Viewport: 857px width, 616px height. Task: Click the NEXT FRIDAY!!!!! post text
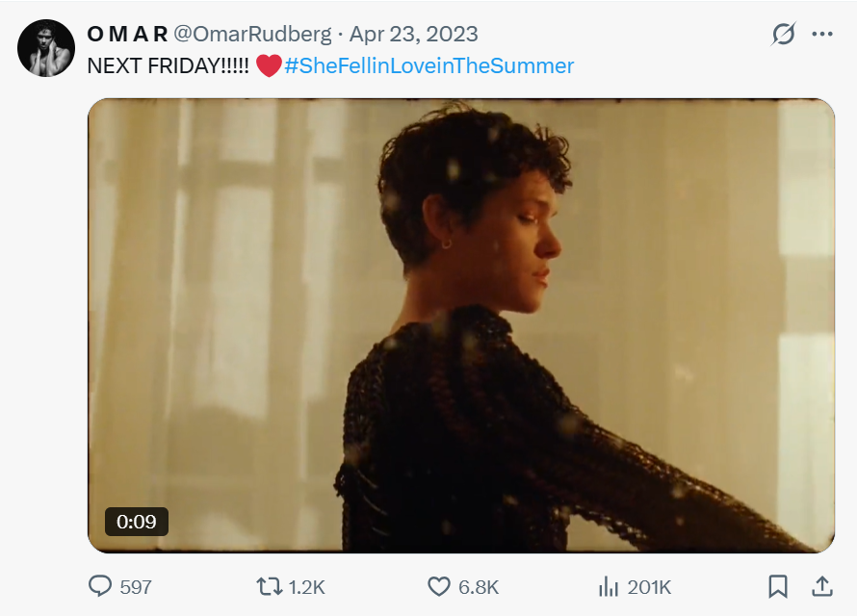pyautogui.click(x=168, y=65)
